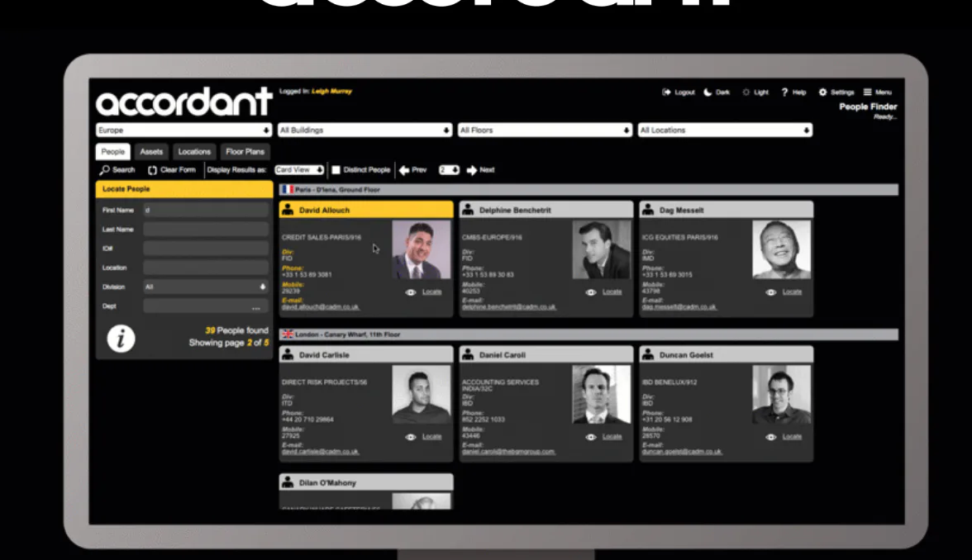
Task: Click the information circle icon
Action: tap(121, 339)
